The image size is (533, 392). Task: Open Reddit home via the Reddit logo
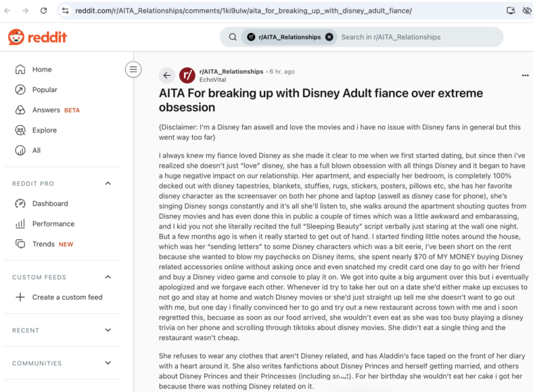click(37, 37)
